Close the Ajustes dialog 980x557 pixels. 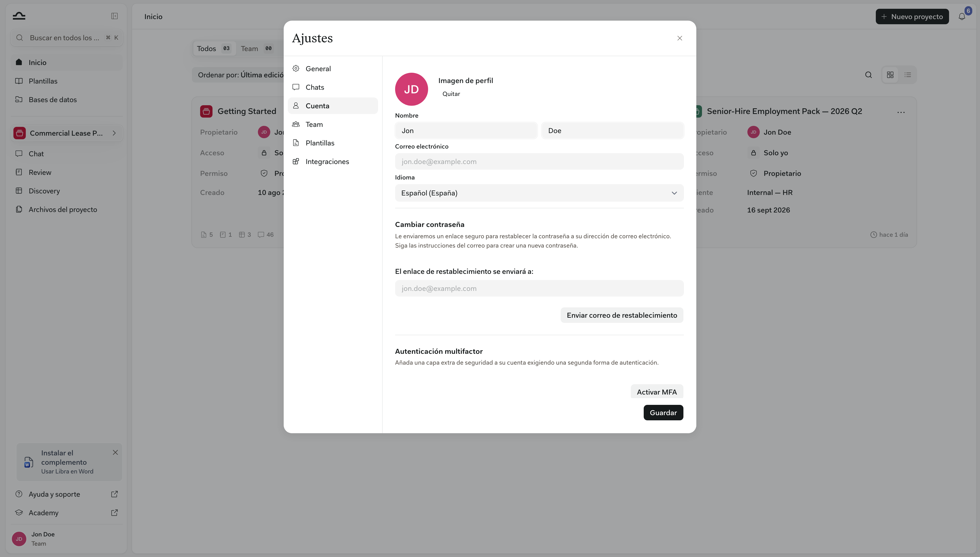680,38
